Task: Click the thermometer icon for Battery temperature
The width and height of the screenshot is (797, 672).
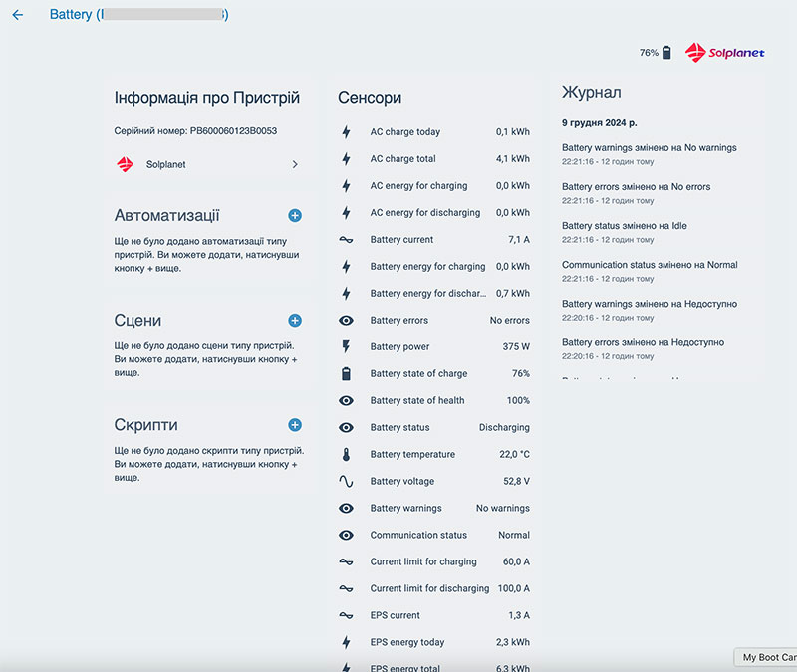Action: (346, 455)
